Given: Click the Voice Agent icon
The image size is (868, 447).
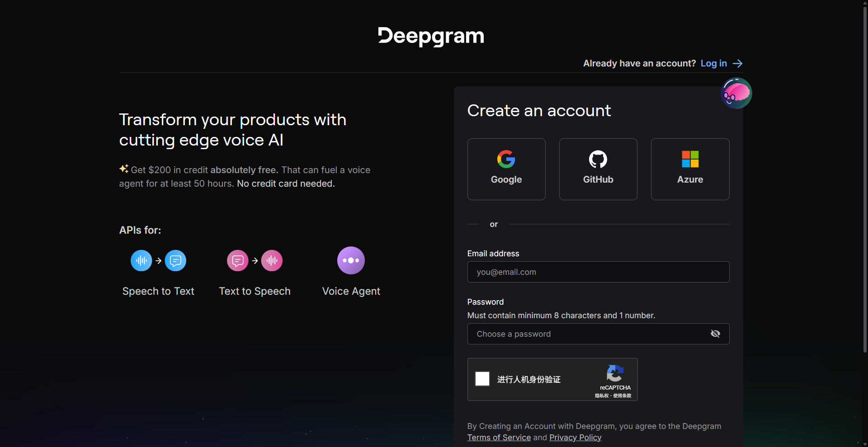Looking at the screenshot, I should [x=351, y=260].
